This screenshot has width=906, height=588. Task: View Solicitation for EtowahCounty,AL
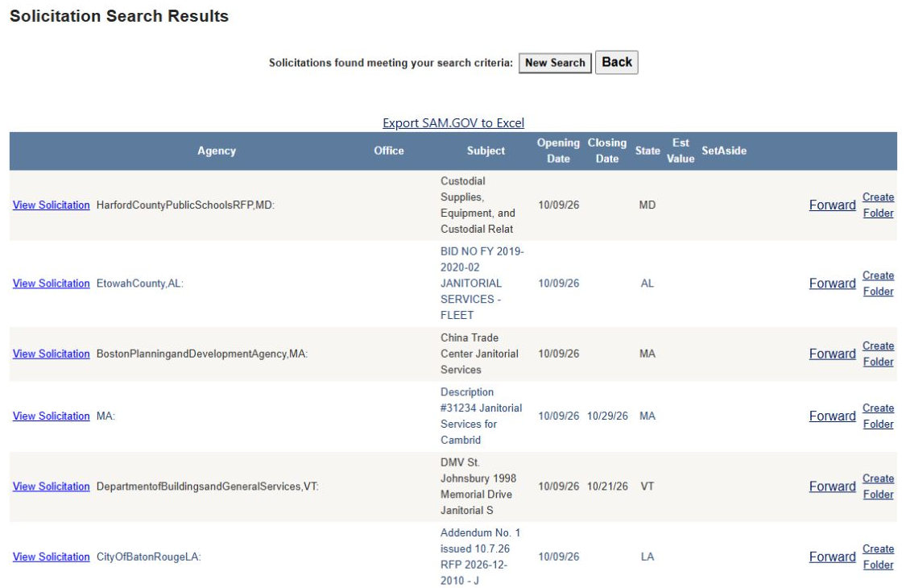point(52,284)
